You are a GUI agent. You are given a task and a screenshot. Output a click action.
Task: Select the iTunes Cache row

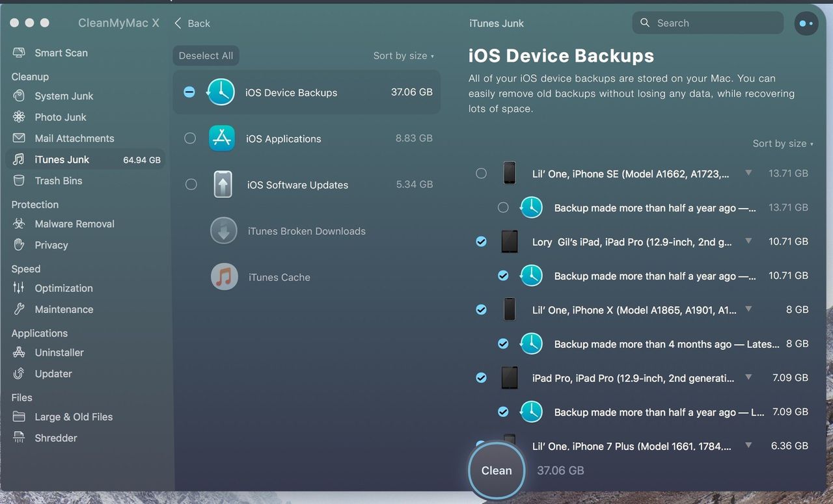tap(307, 277)
